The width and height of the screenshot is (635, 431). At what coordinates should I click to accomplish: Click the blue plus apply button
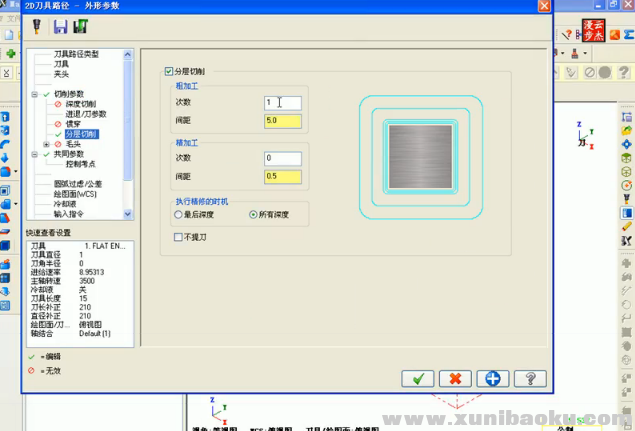[x=492, y=378]
